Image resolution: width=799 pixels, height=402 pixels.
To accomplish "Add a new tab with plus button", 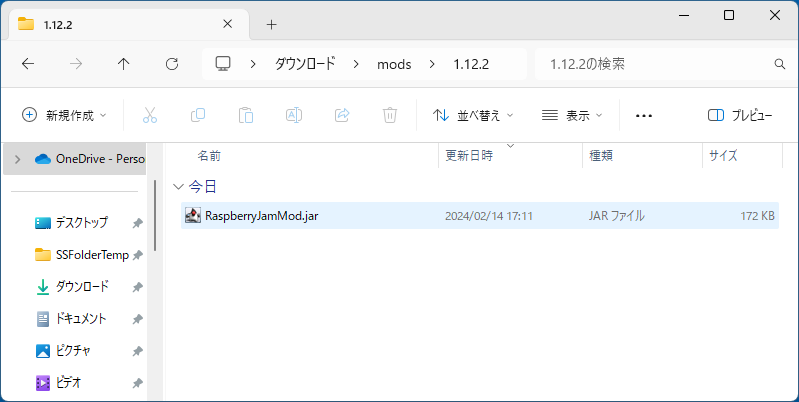I will (x=271, y=24).
